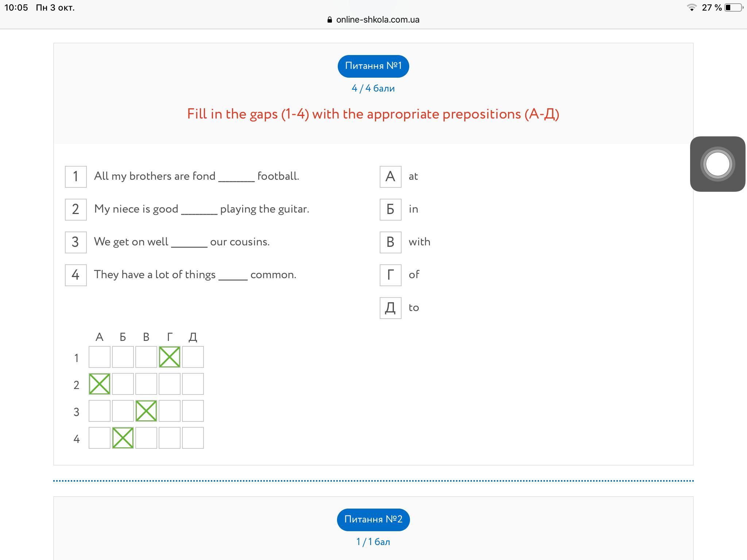
Task: Uncheck row 2 column А checkbox
Action: [100, 384]
